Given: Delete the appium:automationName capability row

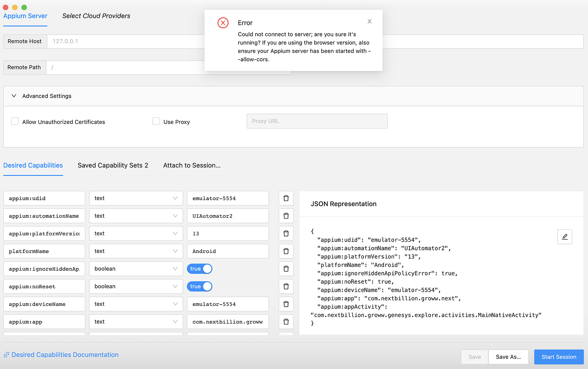Looking at the screenshot, I should pyautogui.click(x=286, y=216).
